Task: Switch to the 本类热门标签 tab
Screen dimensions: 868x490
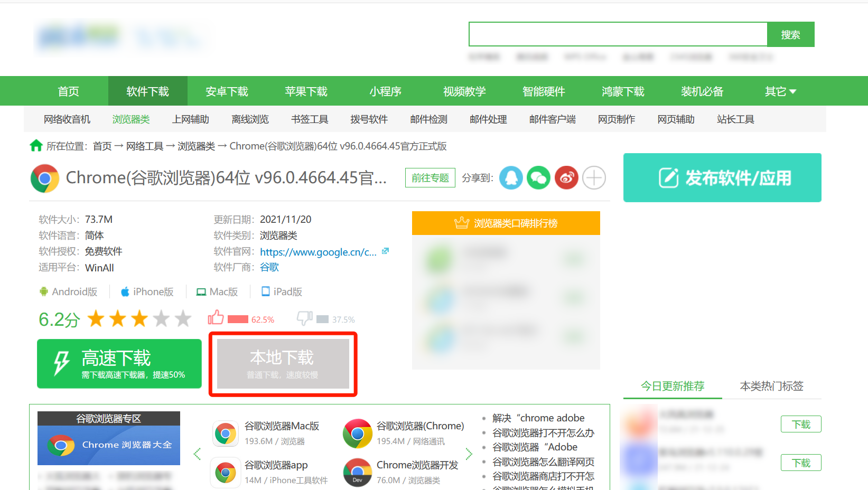Action: click(x=771, y=386)
